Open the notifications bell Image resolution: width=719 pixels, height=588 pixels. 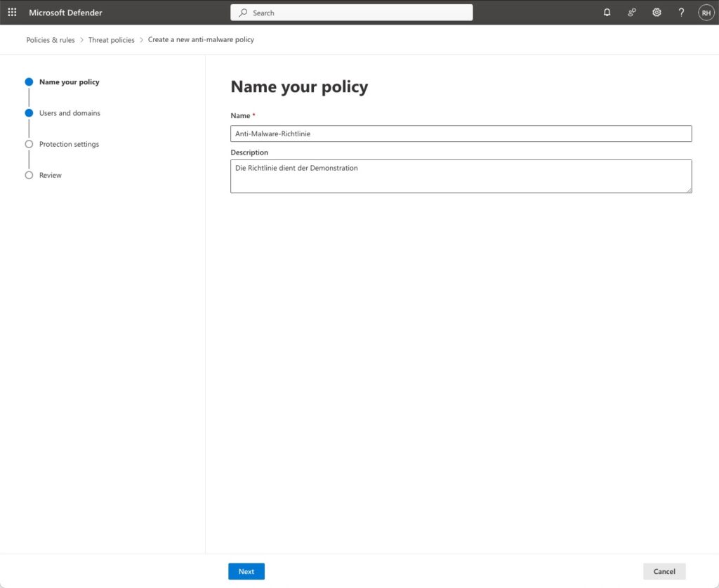pyautogui.click(x=607, y=13)
